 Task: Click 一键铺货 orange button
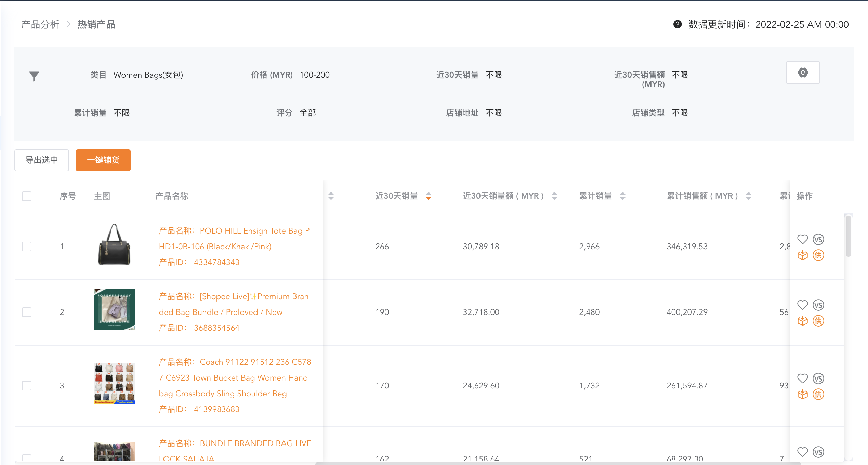pos(103,160)
